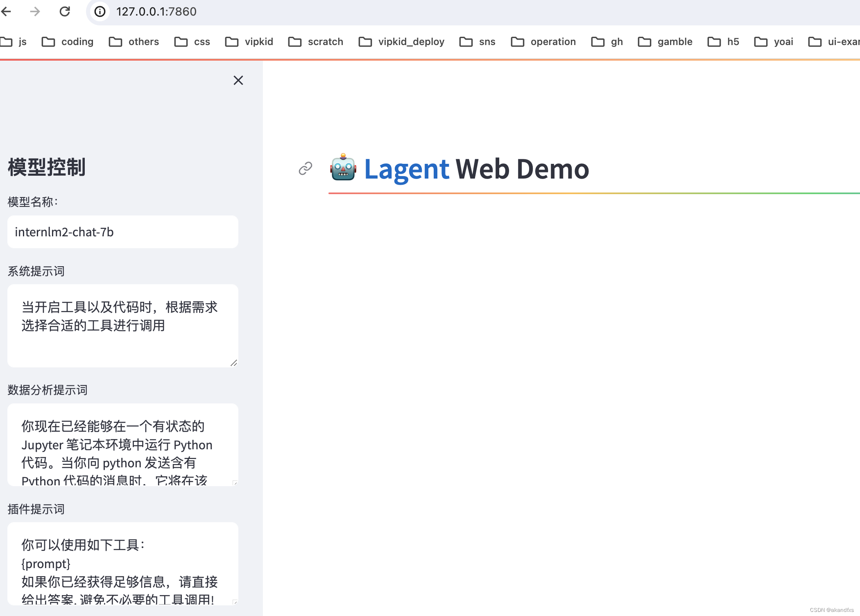Click the 数据分析提示词 label
The image size is (860, 616).
point(48,390)
